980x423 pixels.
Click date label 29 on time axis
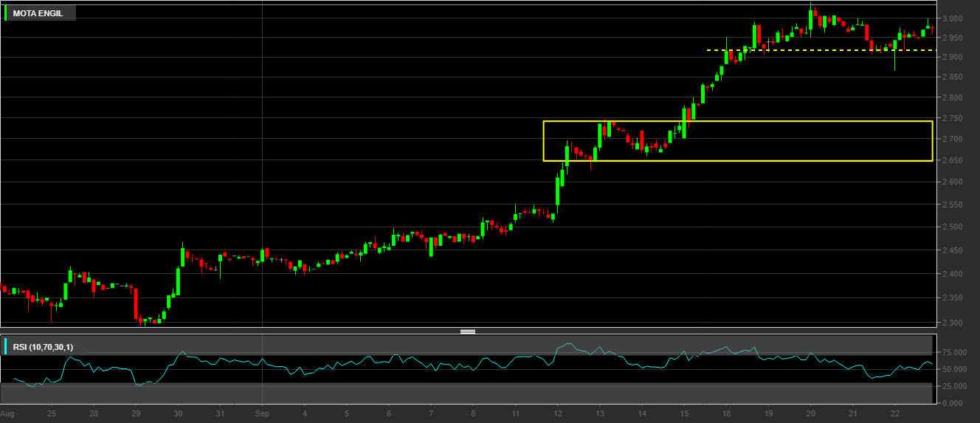point(136,414)
